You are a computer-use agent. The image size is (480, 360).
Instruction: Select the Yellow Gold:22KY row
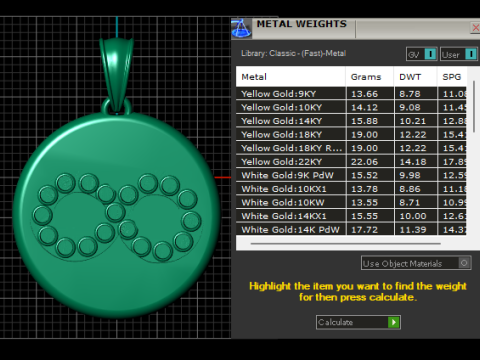(x=351, y=162)
